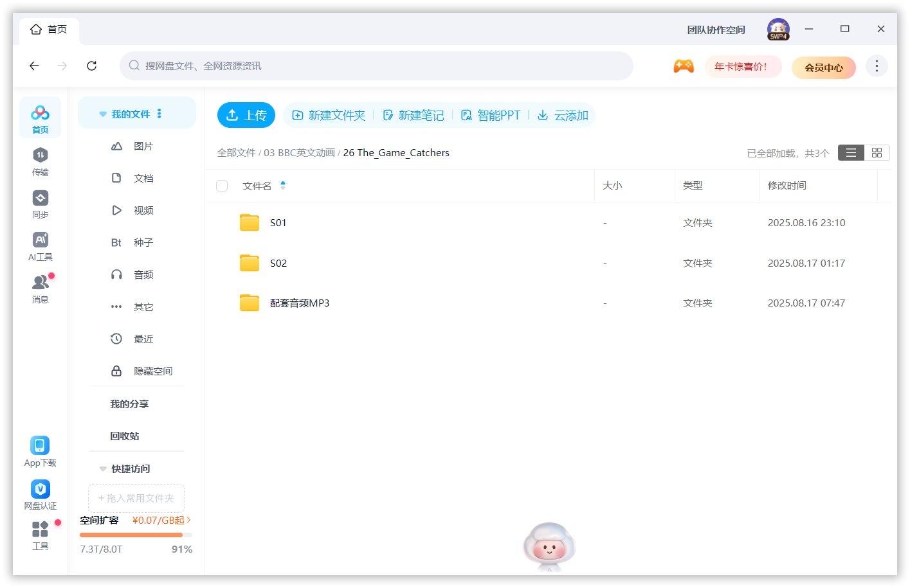Open the 工具 toolbox
The height and width of the screenshot is (588, 910).
tap(40, 535)
